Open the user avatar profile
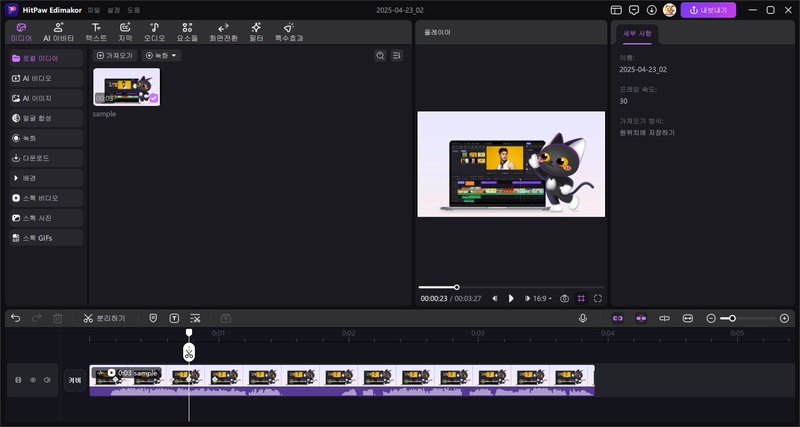The height and width of the screenshot is (427, 800). pyautogui.click(x=669, y=10)
